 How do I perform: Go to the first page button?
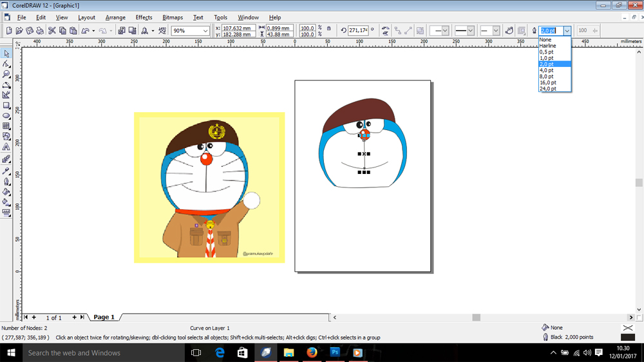pyautogui.click(x=26, y=317)
